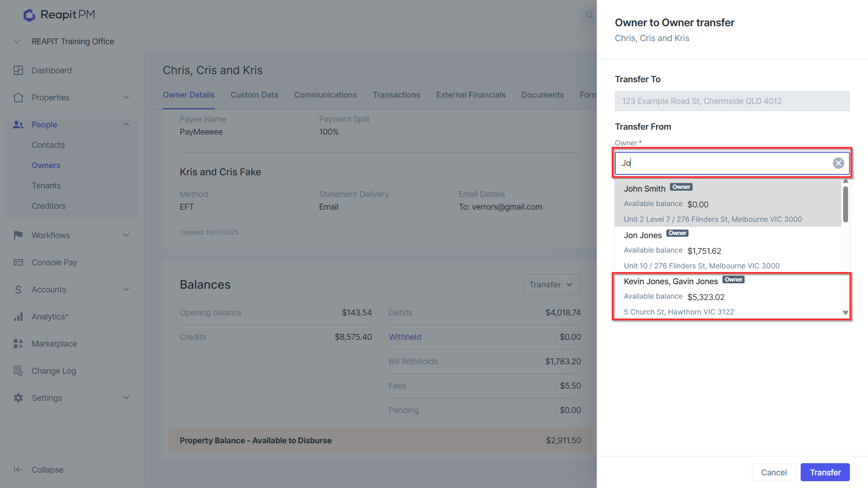Go to Contacts in the sidebar
This screenshot has width=868, height=488.
(x=48, y=145)
